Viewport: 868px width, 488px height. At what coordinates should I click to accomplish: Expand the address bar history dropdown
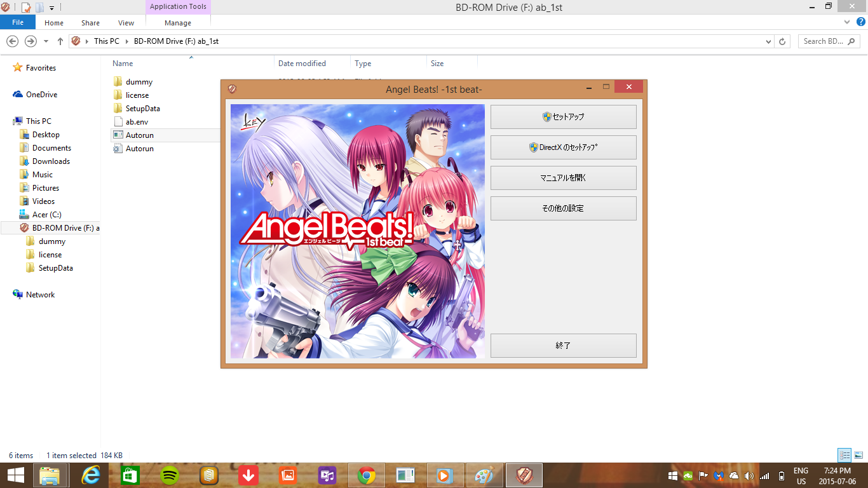(769, 41)
